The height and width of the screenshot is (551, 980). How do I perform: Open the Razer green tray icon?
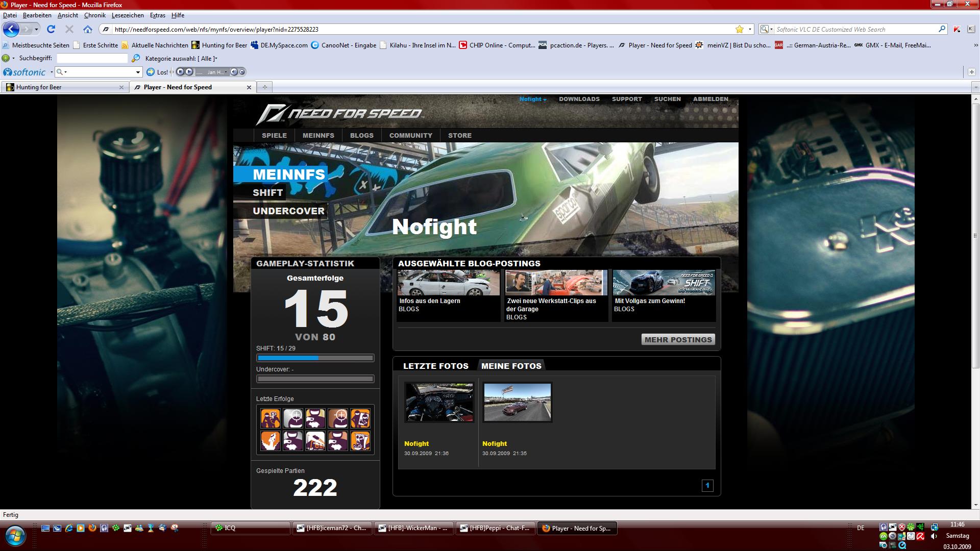tap(920, 527)
